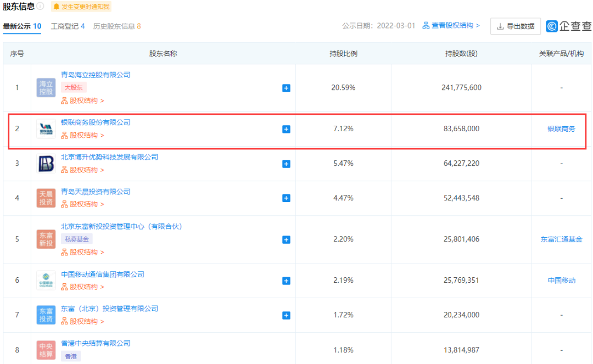Click the bell icon for 发生变更时通知我
Image resolution: width=593 pixels, height=364 pixels.
point(57,7)
